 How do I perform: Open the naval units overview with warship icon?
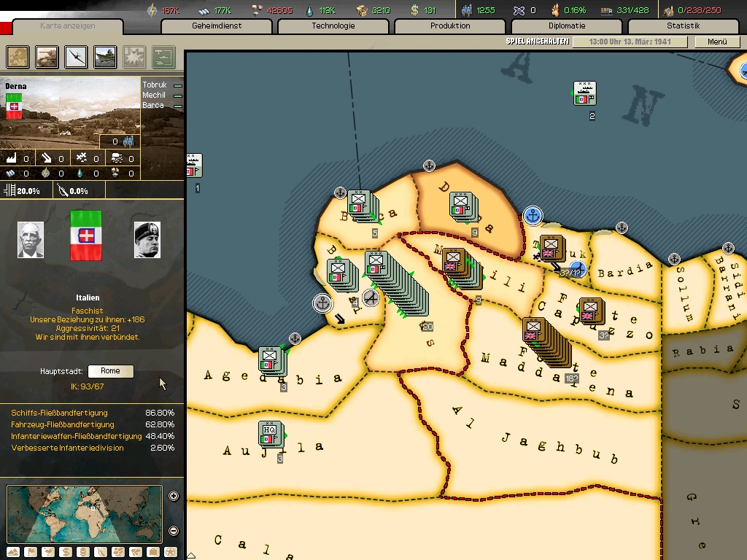click(105, 56)
